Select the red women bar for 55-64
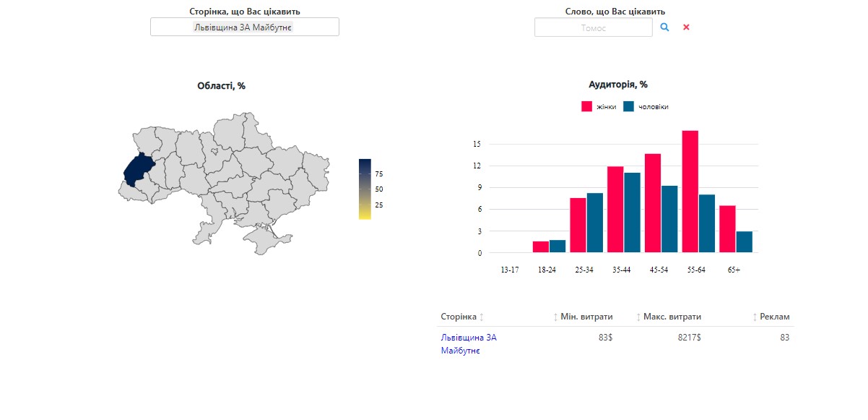 [x=690, y=192]
